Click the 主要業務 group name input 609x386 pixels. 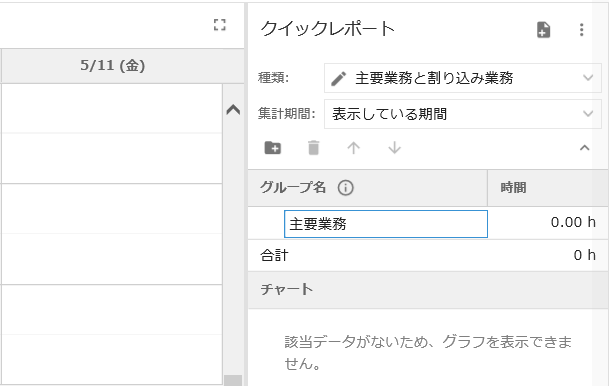point(386,224)
